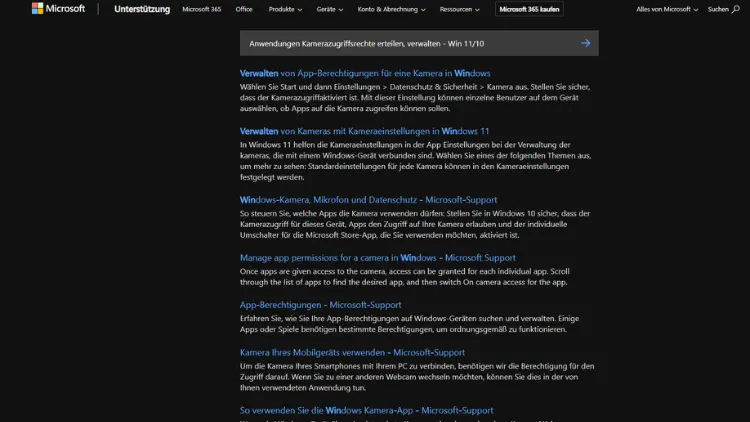750x422 pixels.
Task: Click the Unterstützung header link
Action: [142, 9]
